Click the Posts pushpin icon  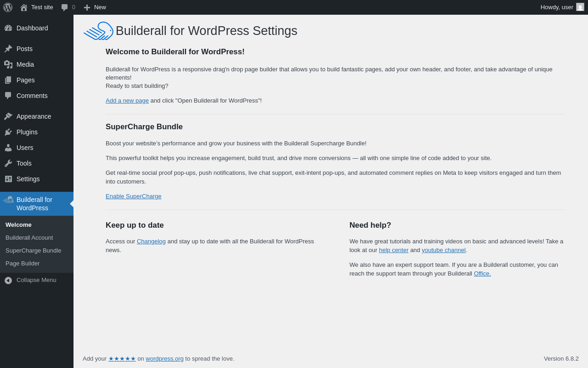click(x=8, y=49)
